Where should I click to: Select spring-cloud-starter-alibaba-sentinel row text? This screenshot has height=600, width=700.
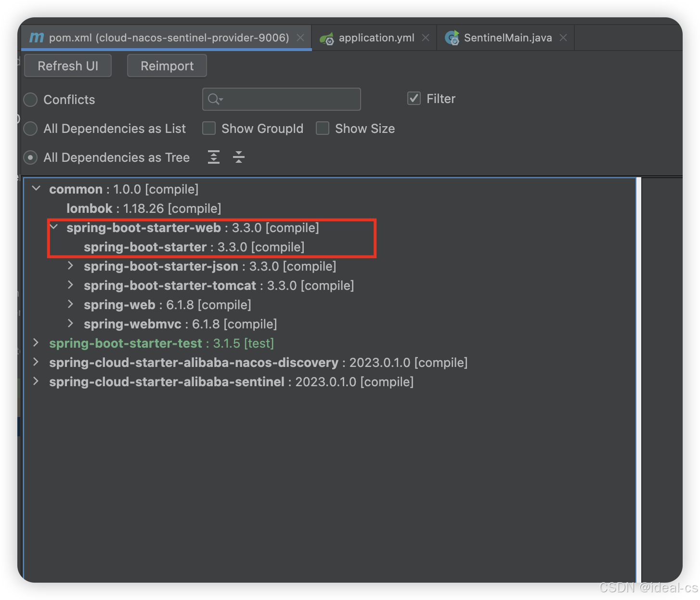pos(232,382)
